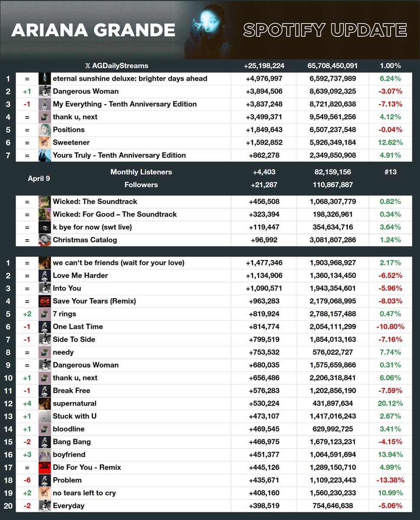This screenshot has width=420, height=520.
Task: Click the Sweetener album cover thumbnail
Action: 45,143
